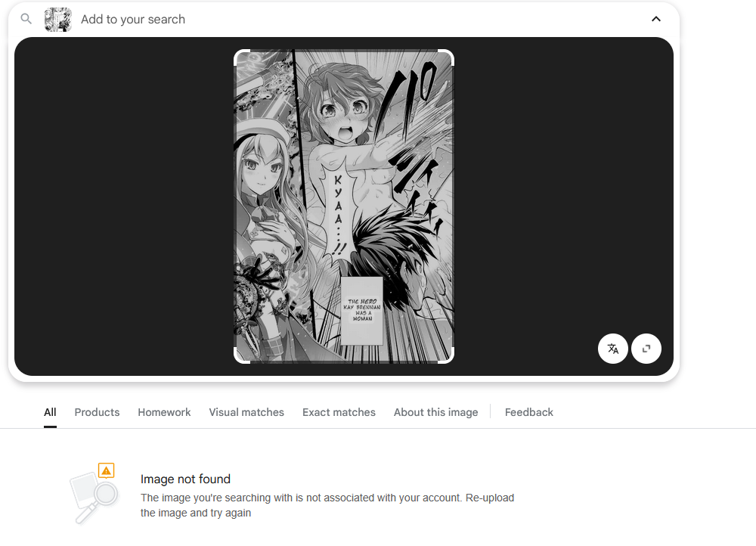Click the Feedback link
The height and width of the screenshot is (546, 756).
click(529, 412)
